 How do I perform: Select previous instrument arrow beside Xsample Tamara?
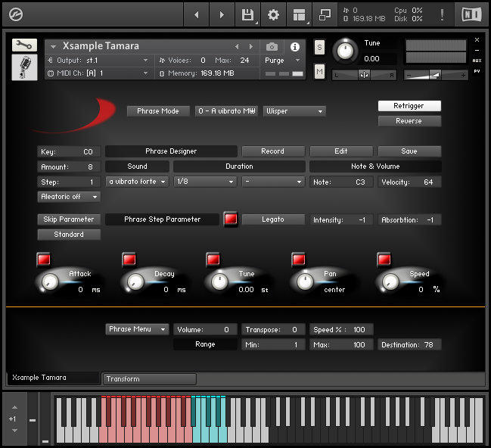click(x=237, y=47)
